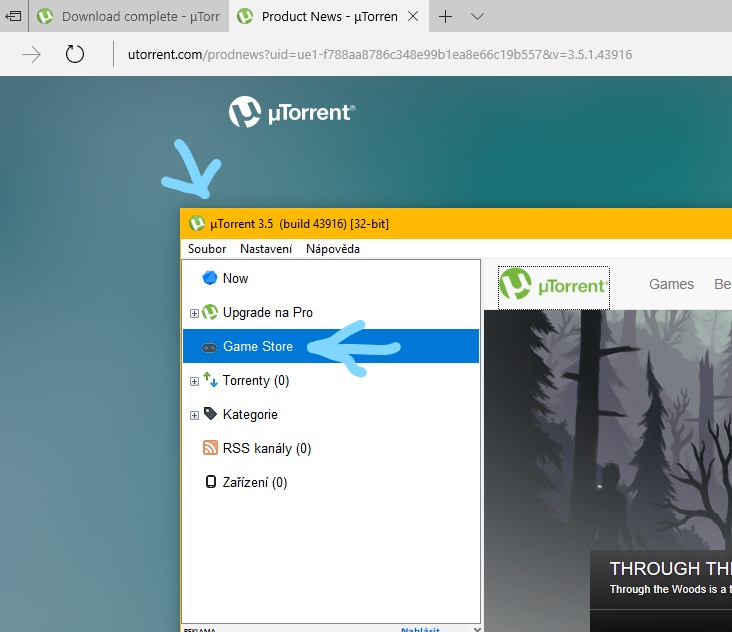Screen dimensions: 732x632
Task: Select Zařízení (0) in sidebar
Action: click(x=331, y=482)
